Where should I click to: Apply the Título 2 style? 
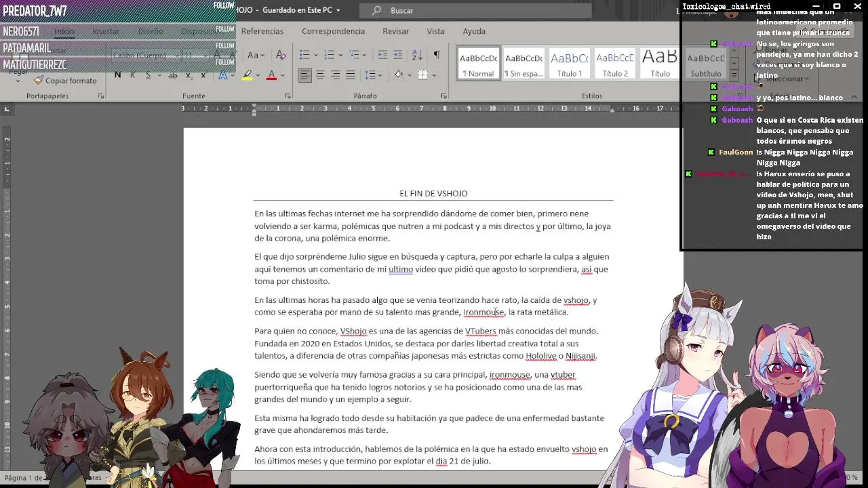tap(615, 64)
